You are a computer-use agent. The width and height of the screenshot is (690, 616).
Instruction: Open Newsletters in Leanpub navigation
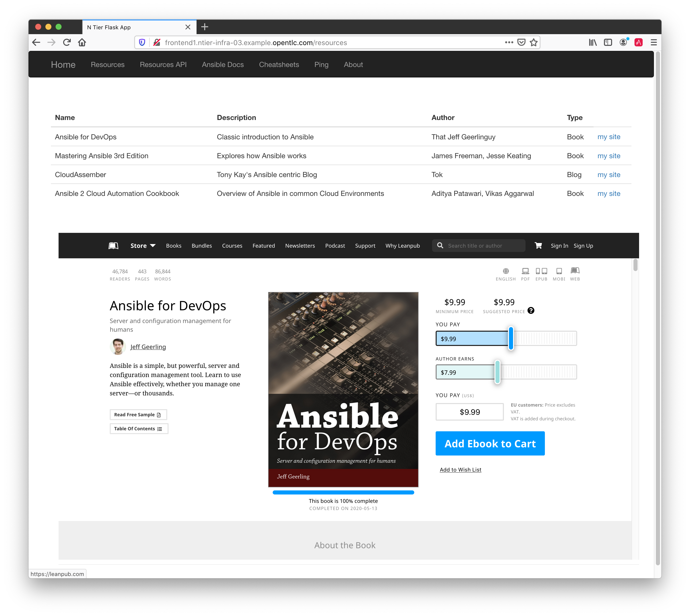pyautogui.click(x=300, y=245)
